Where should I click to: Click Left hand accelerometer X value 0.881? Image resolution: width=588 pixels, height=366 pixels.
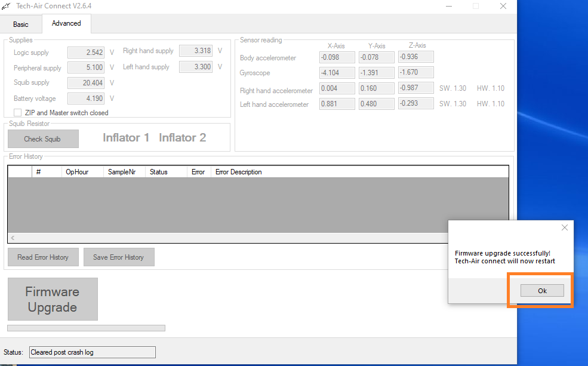(337, 104)
